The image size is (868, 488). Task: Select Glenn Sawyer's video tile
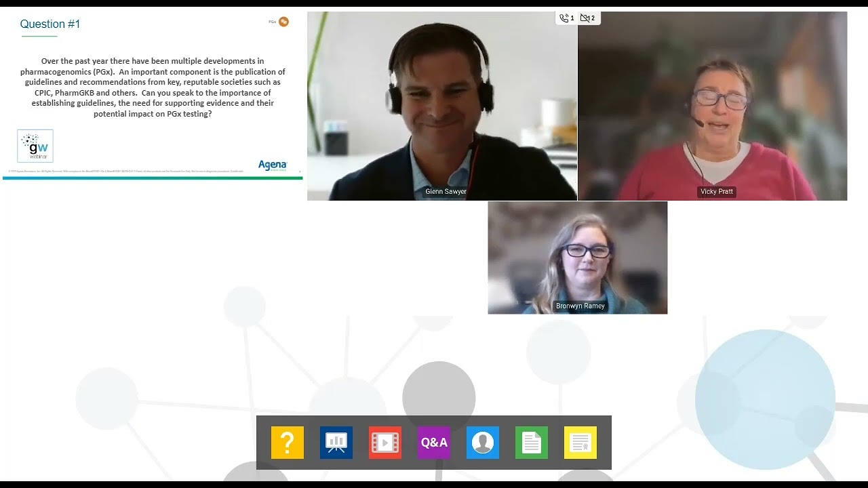tap(442, 106)
